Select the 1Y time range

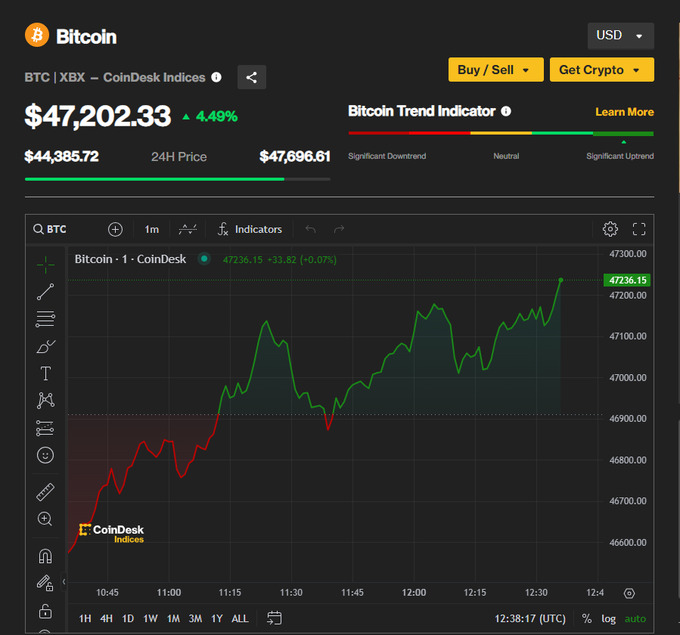[x=217, y=619]
